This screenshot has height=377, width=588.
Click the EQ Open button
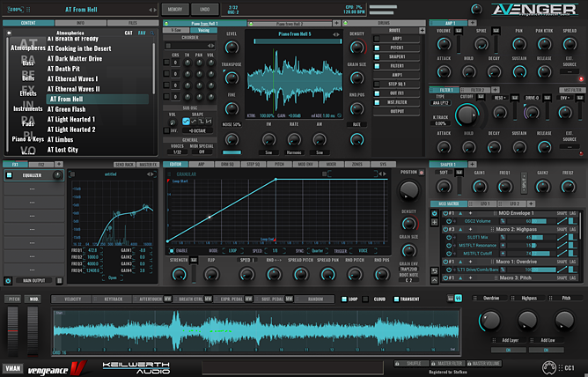[x=112, y=277]
